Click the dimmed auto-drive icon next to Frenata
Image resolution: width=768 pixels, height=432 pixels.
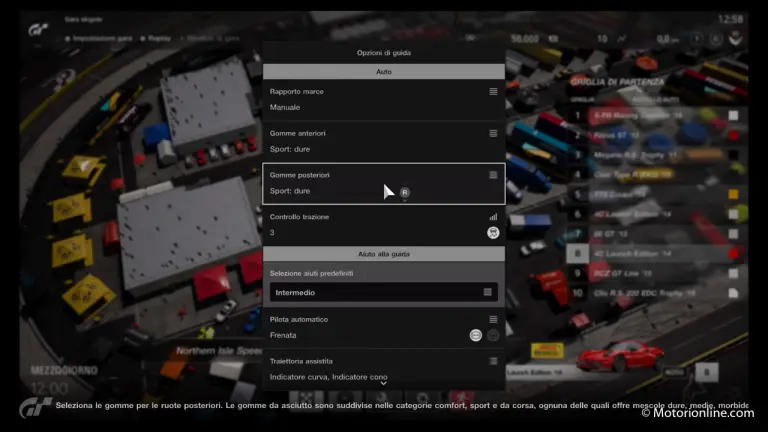(493, 335)
